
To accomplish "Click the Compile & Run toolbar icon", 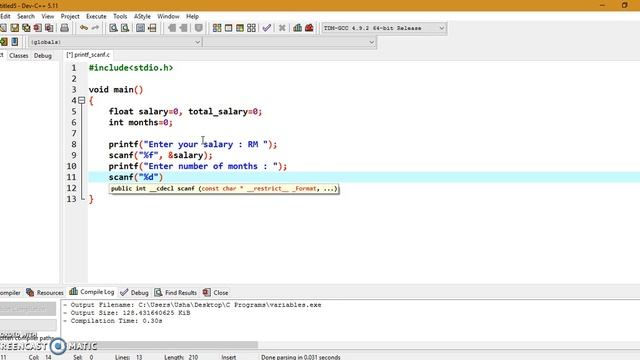I will tap(240, 28).
